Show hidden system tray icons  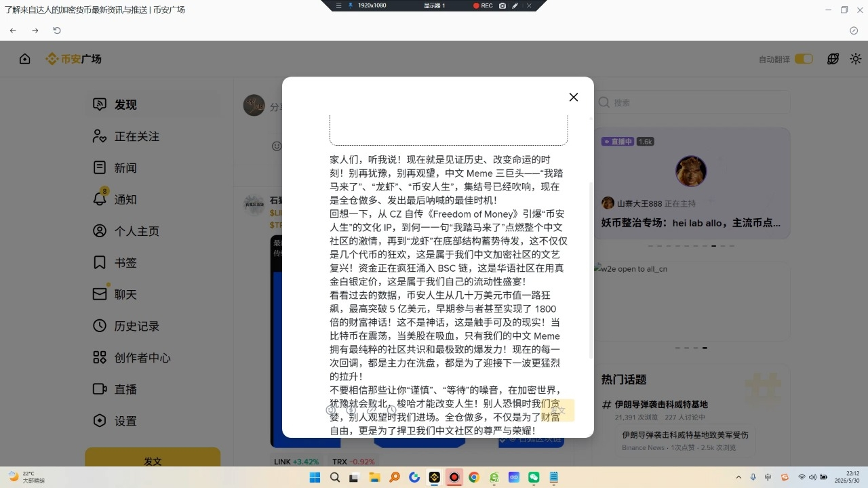(738, 477)
